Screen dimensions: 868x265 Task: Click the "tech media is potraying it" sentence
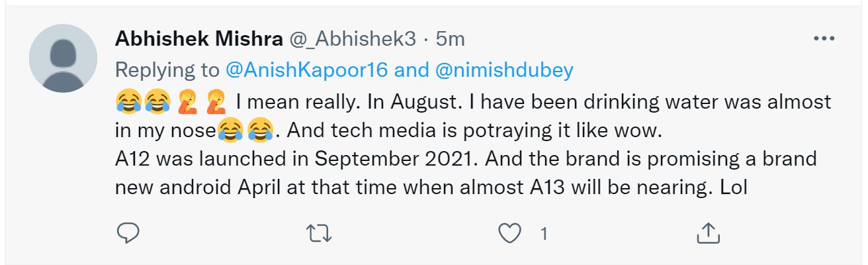(x=456, y=131)
